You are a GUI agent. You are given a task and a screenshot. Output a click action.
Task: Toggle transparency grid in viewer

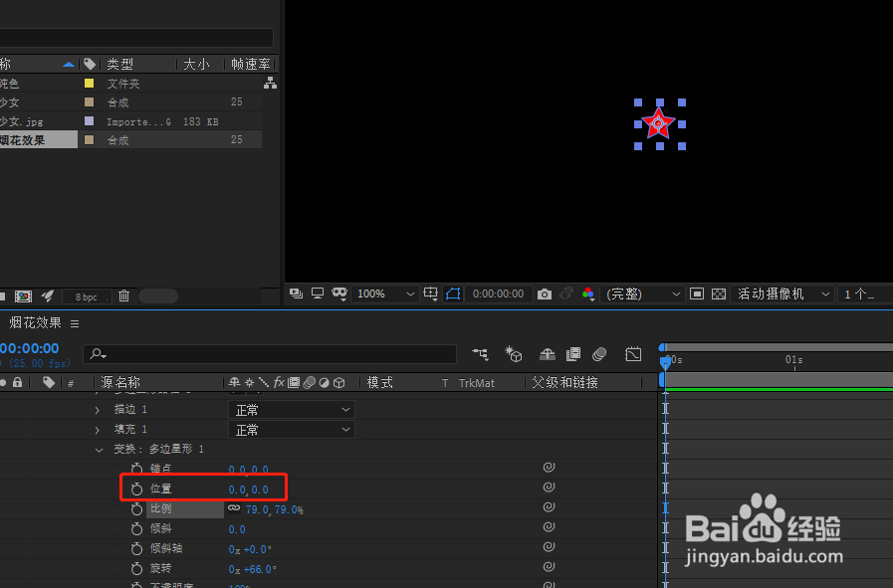tap(719, 294)
